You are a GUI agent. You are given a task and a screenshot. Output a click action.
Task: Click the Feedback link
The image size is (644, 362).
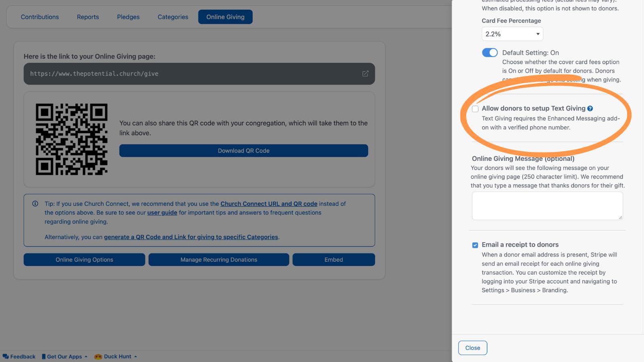pos(23,356)
